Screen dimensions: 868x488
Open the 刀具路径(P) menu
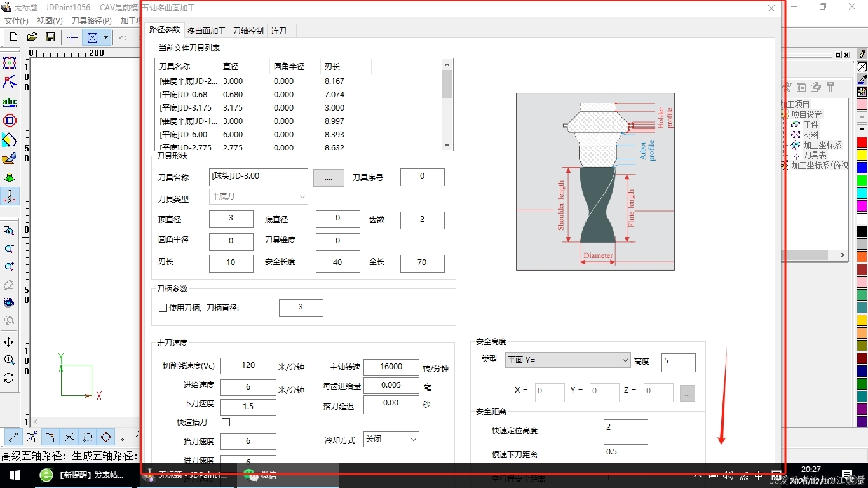click(92, 21)
